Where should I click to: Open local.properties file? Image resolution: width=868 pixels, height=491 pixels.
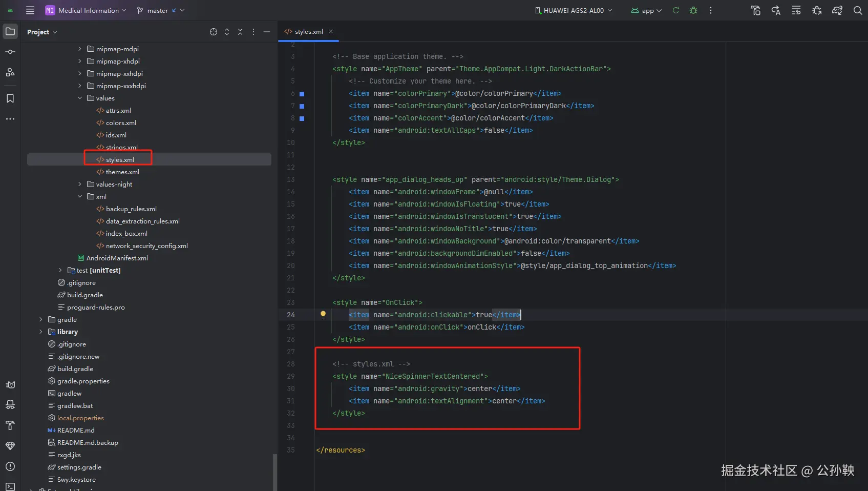pyautogui.click(x=80, y=418)
